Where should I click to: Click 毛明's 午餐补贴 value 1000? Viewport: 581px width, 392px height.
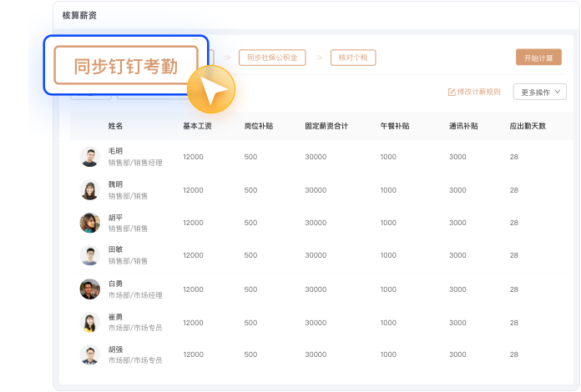tap(388, 157)
